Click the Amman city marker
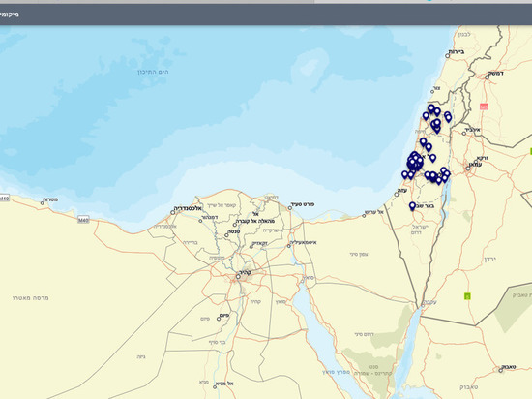Screen dimensions: 532x399 [x=468, y=169]
